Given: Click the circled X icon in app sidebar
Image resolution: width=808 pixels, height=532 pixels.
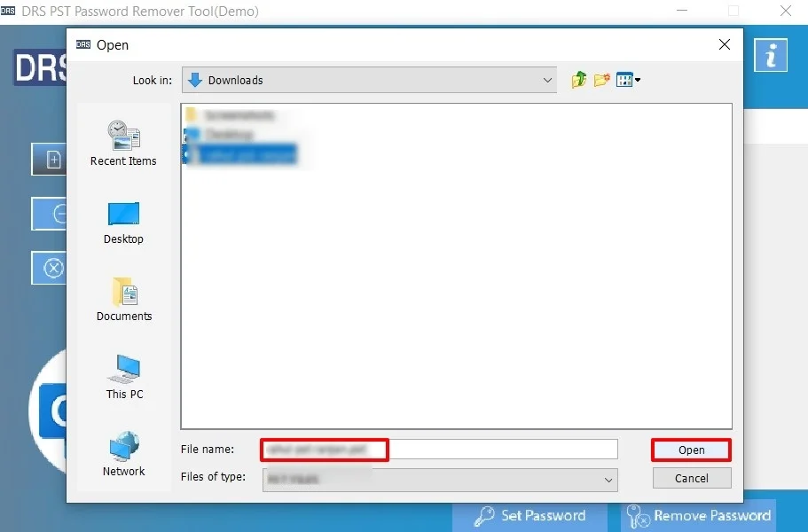Looking at the screenshot, I should pyautogui.click(x=50, y=268).
